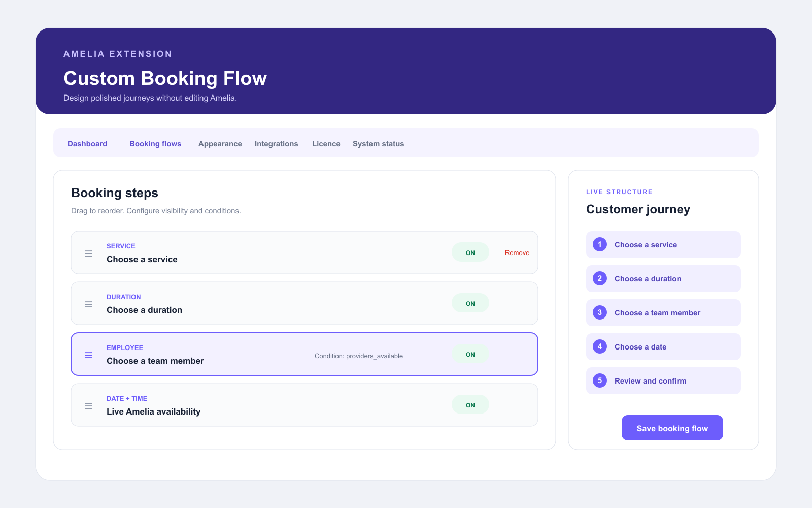This screenshot has width=812, height=508.
Task: Click the LIVE STRUCTURE label
Action: coord(619,192)
